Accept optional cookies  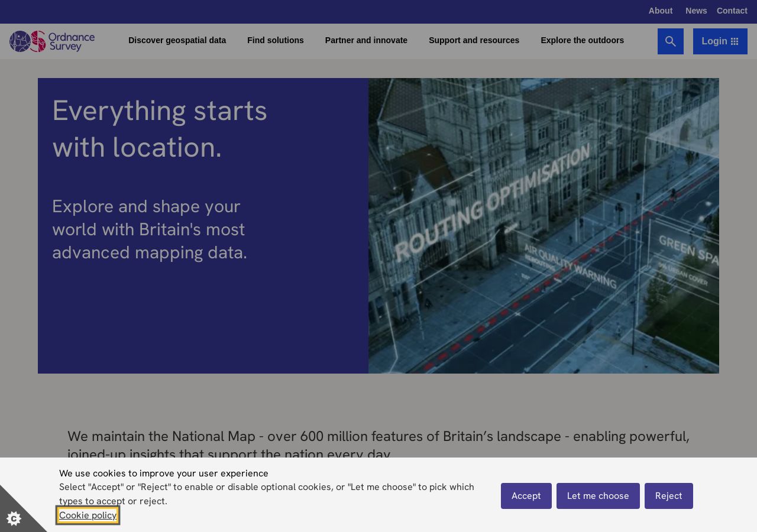526,496
